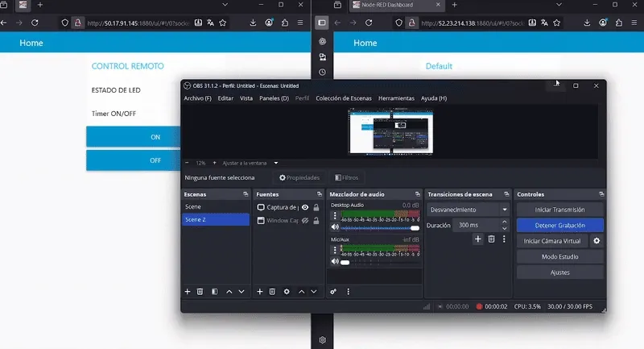
Task: Toggle the lock on the Captura source
Action: (x=316, y=207)
